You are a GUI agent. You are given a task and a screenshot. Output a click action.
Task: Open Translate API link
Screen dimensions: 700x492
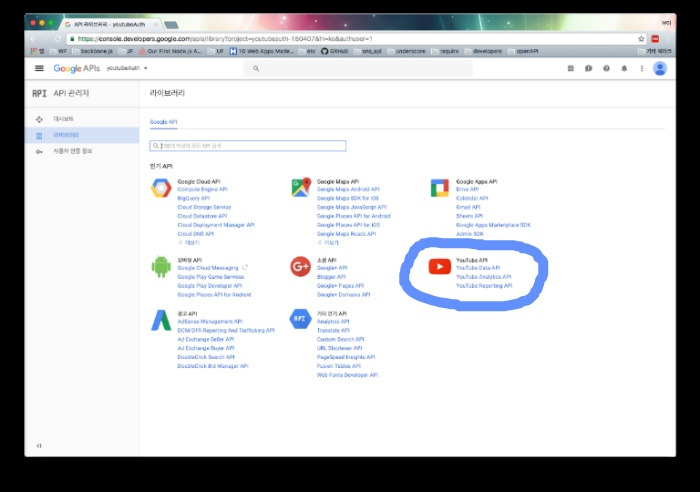(333, 330)
